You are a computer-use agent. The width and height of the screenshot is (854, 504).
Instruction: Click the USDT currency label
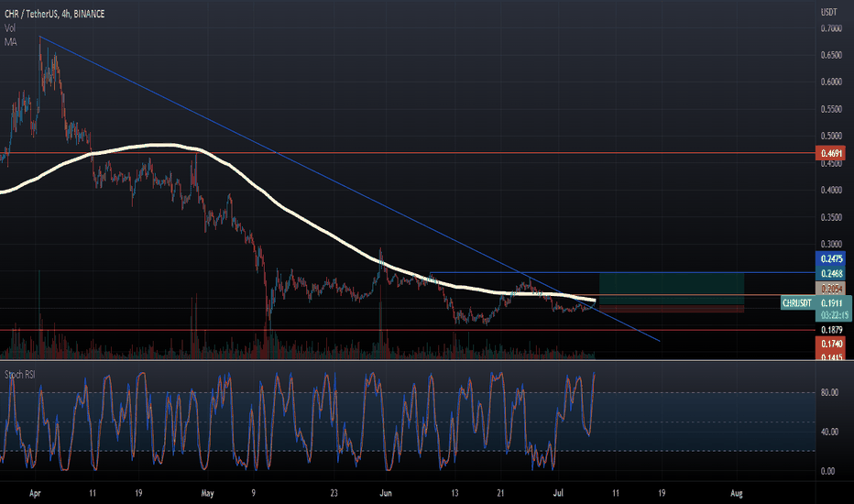tap(829, 13)
